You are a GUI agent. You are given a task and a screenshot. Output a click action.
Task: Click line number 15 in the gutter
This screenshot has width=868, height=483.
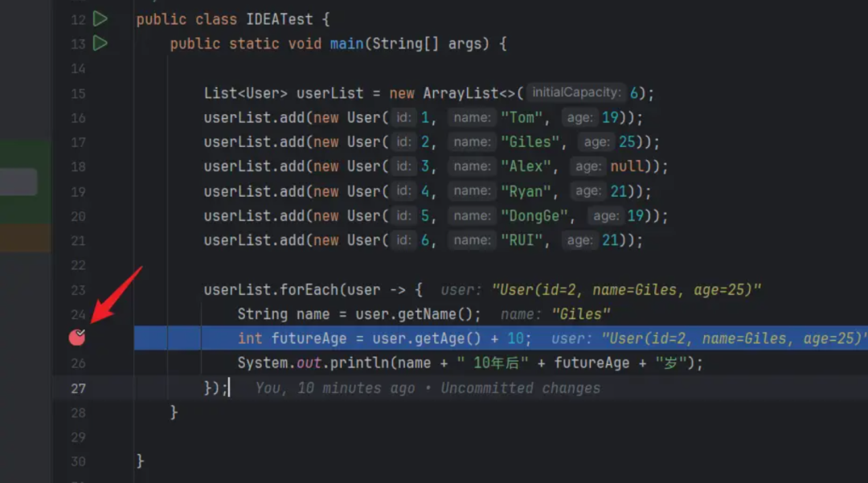click(79, 93)
